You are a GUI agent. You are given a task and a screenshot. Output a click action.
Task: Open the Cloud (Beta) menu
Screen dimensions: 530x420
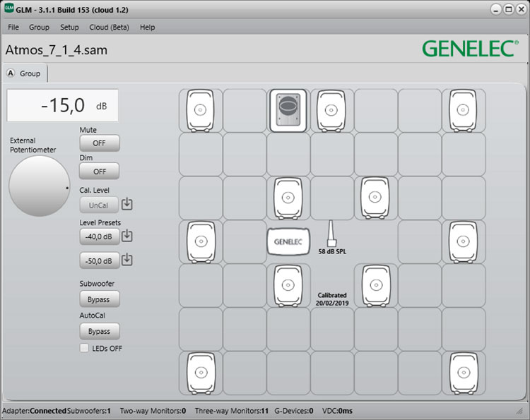pyautogui.click(x=109, y=28)
